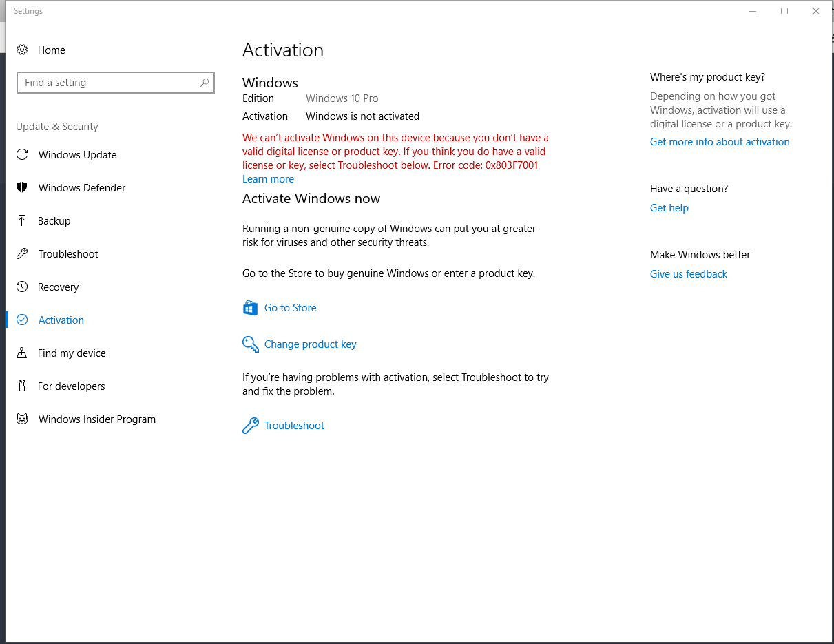Image resolution: width=834 pixels, height=644 pixels.
Task: Click the Find my device person icon
Action: tap(22, 353)
